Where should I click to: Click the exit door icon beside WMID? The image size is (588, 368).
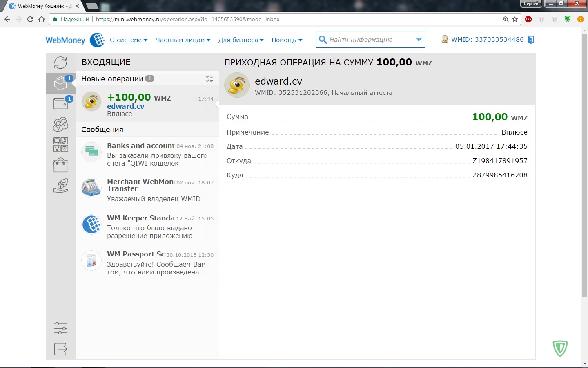coord(531,40)
